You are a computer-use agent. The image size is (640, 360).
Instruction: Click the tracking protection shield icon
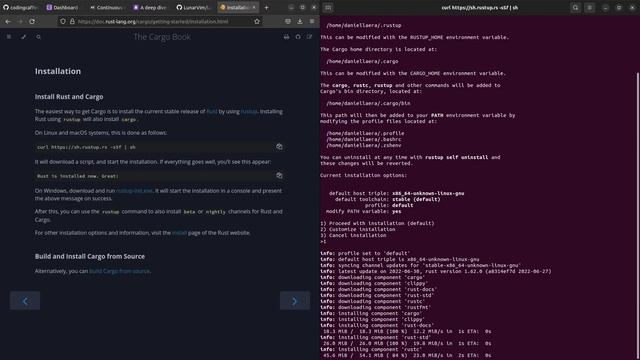click(x=63, y=21)
